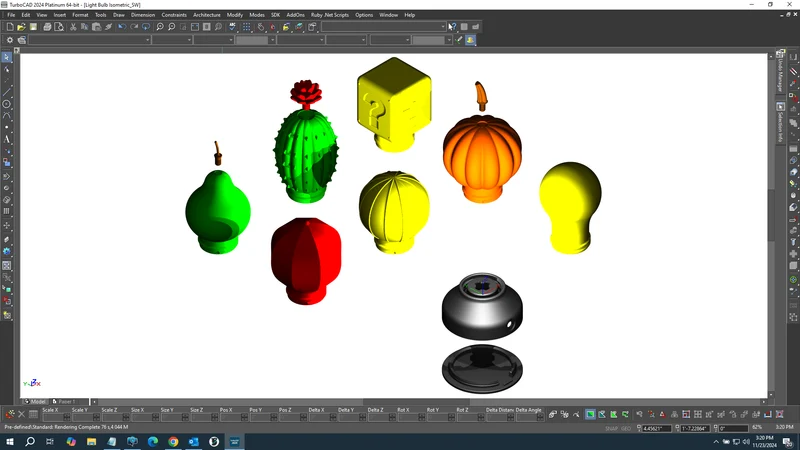Click the context help question-mark cursor icon
Image resolution: width=800 pixels, height=450 pixels.
[x=452, y=27]
